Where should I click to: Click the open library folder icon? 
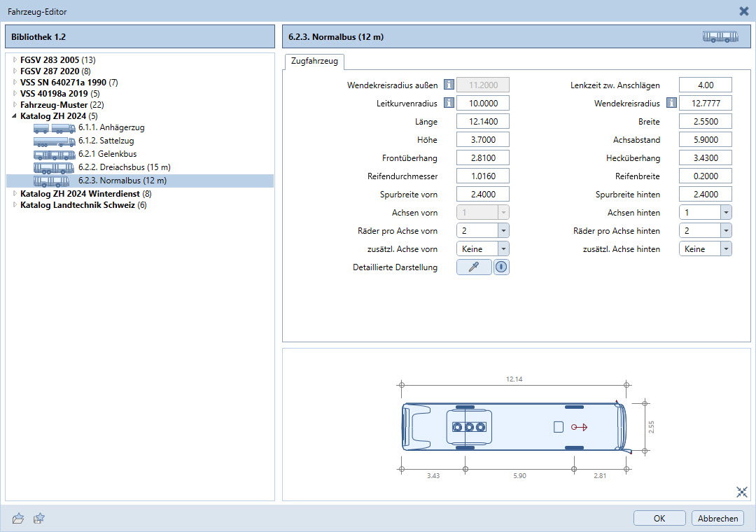(x=18, y=518)
